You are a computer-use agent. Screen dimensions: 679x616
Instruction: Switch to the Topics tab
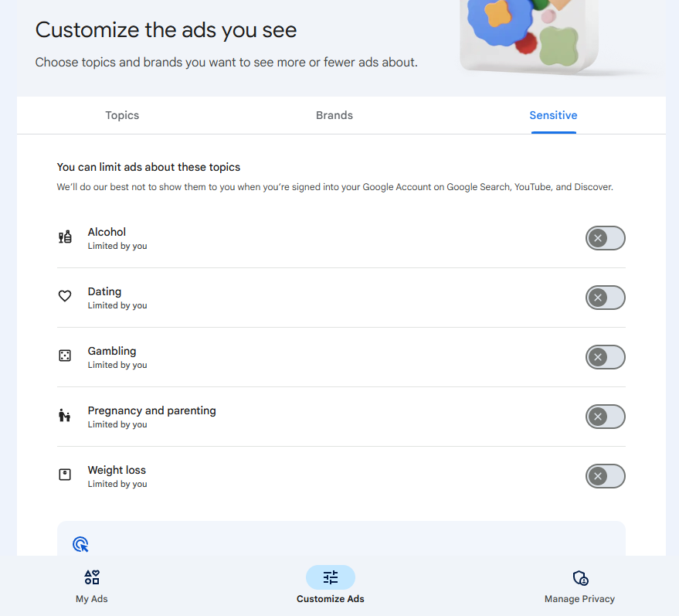(122, 115)
